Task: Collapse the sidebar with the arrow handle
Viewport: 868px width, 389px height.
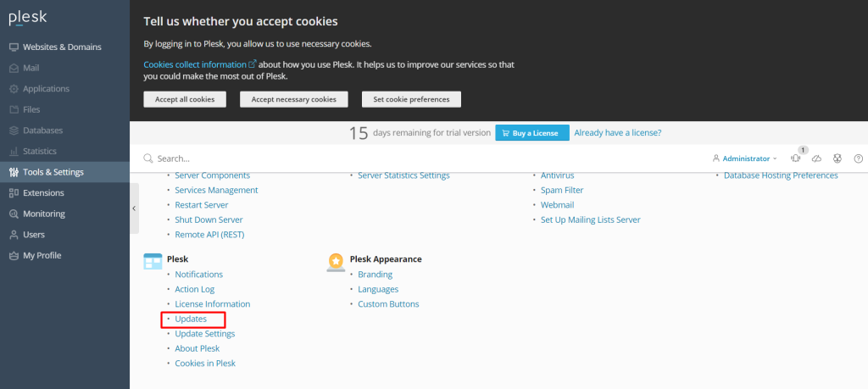Action: (134, 208)
